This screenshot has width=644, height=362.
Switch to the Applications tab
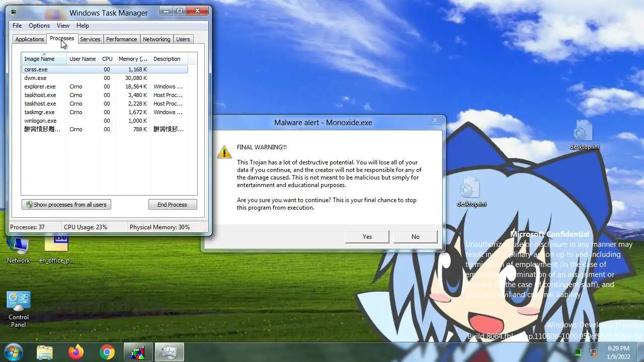[x=30, y=39]
